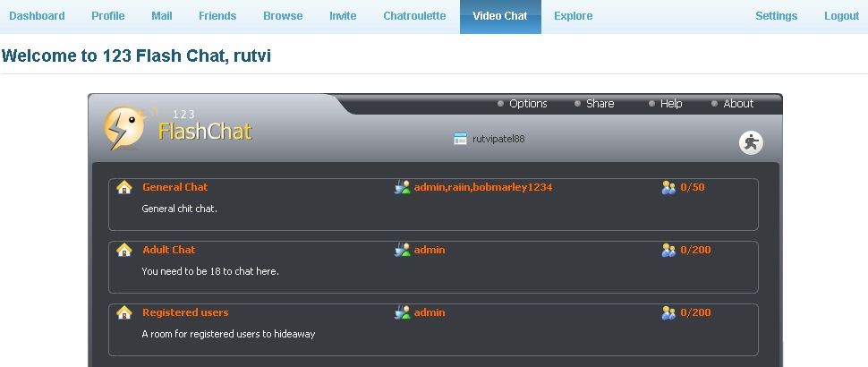Viewport: 868px width, 367px height.
Task: Open the Dashboard tab
Action: coord(37,16)
